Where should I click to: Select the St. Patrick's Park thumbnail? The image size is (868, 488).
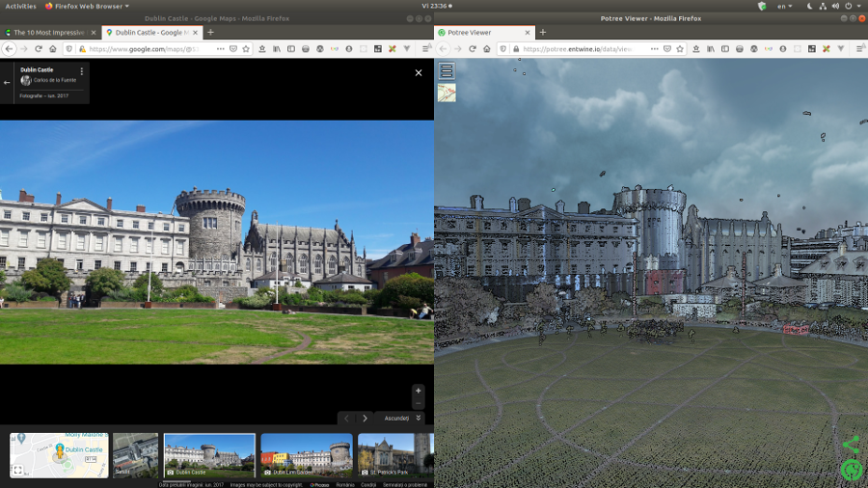[x=395, y=455]
